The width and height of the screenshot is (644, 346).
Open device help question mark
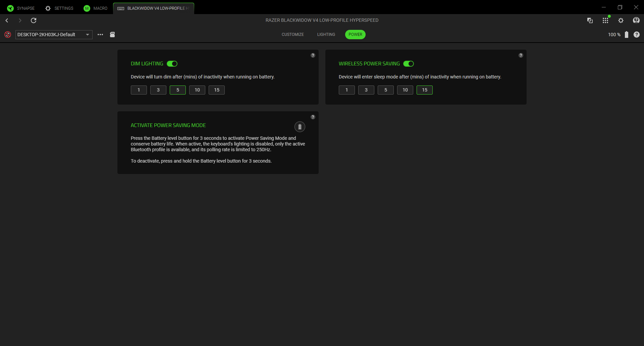pos(637,35)
